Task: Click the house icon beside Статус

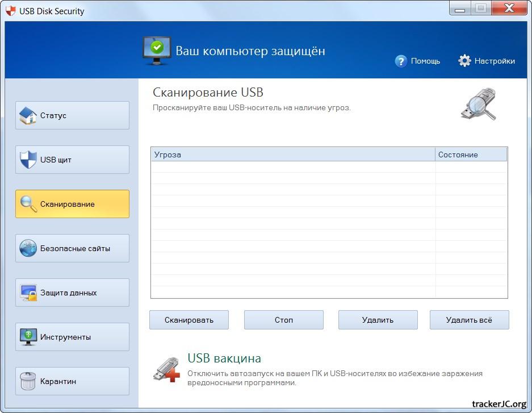Action: tap(28, 115)
